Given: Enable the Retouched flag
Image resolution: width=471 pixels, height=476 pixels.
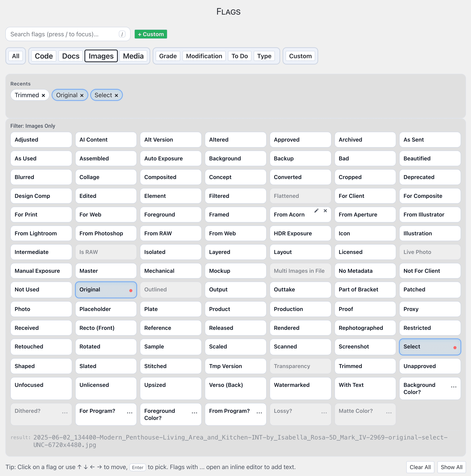Looking at the screenshot, I should 41,347.
